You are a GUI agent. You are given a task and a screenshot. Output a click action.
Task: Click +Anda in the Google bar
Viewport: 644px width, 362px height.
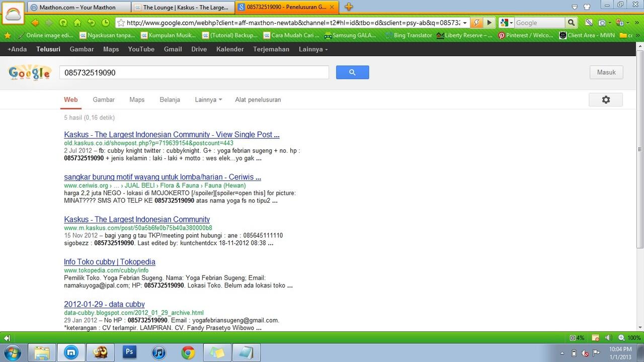[17, 49]
